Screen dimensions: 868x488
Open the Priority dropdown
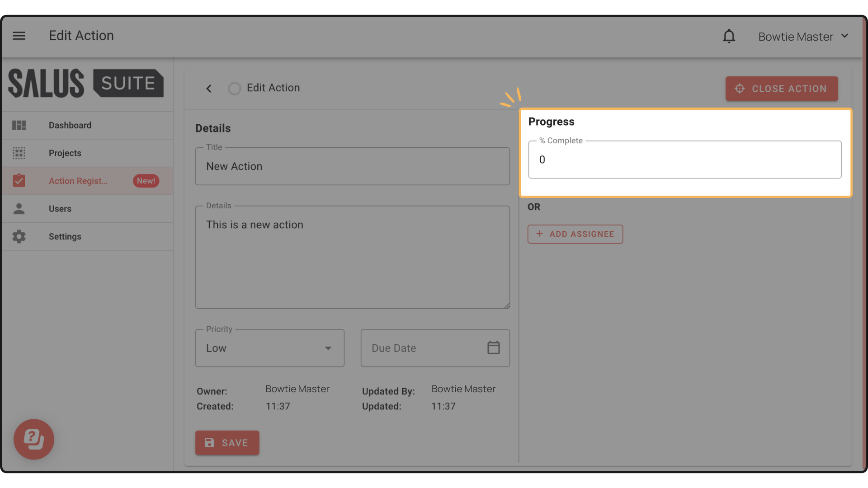click(270, 348)
